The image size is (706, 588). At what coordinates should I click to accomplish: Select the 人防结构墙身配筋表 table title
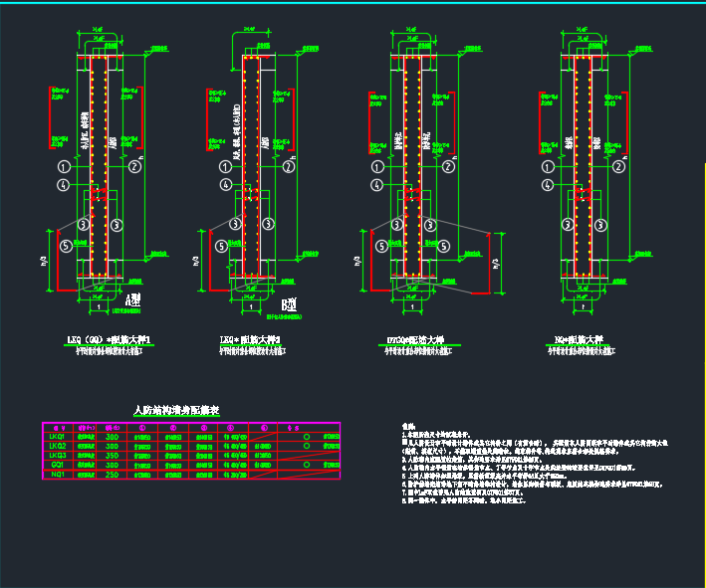point(176,410)
